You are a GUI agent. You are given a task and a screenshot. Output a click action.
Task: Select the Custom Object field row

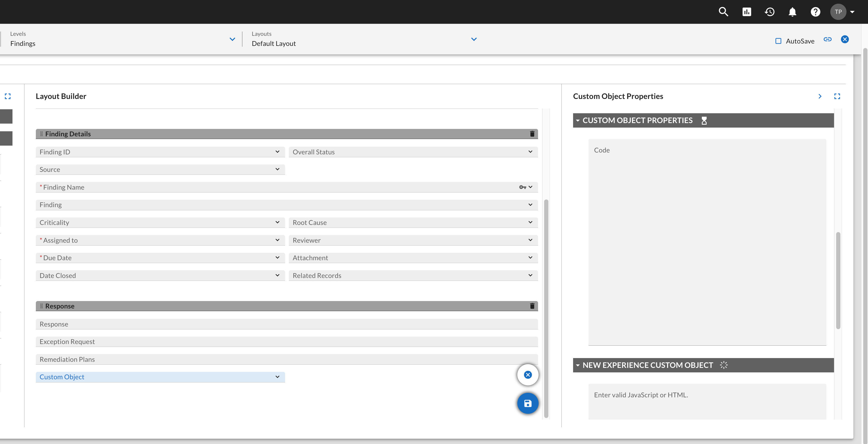[x=160, y=377]
